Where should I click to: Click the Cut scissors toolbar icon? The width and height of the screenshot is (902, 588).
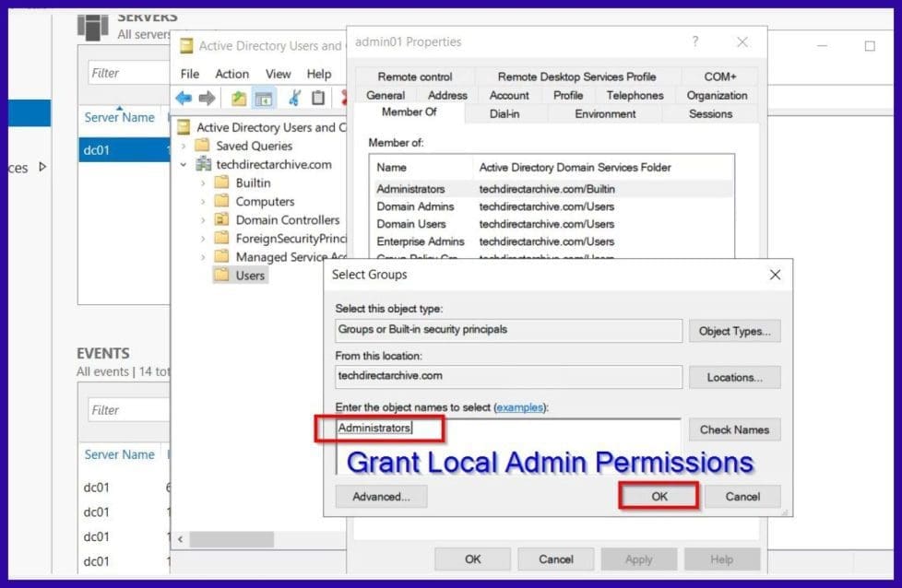(294, 98)
